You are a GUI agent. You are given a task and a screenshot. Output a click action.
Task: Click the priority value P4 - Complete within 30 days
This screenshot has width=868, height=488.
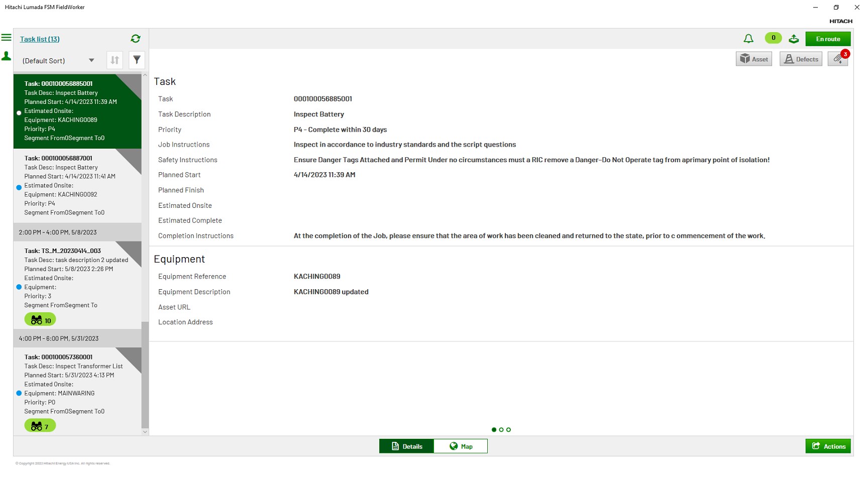[340, 130]
